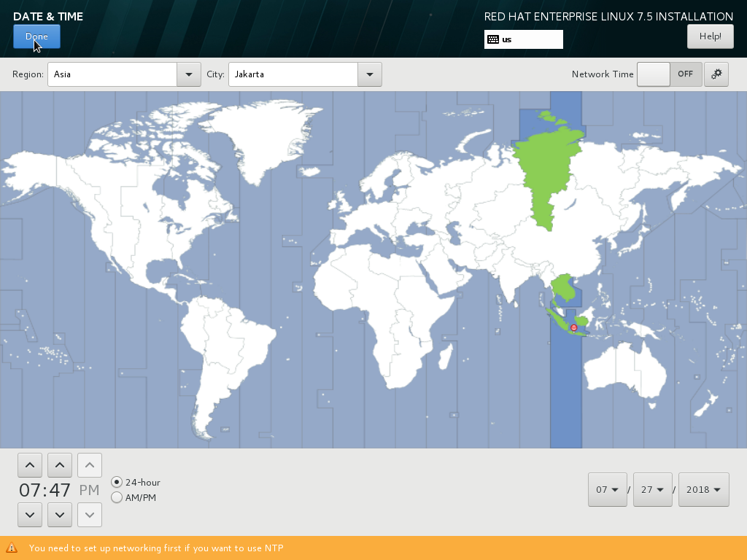Click the Asia region text field
The image size is (747, 560).
tap(112, 74)
